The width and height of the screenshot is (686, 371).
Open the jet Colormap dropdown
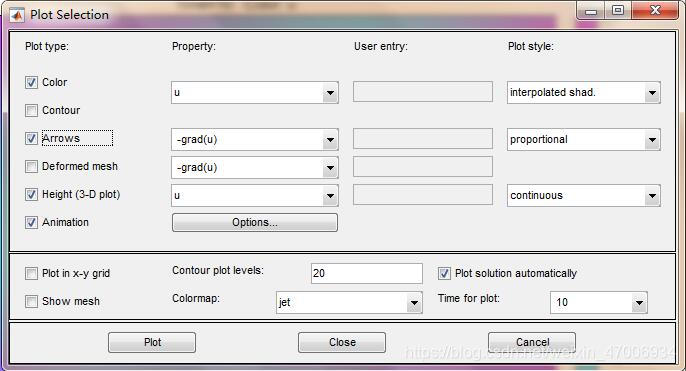point(350,302)
